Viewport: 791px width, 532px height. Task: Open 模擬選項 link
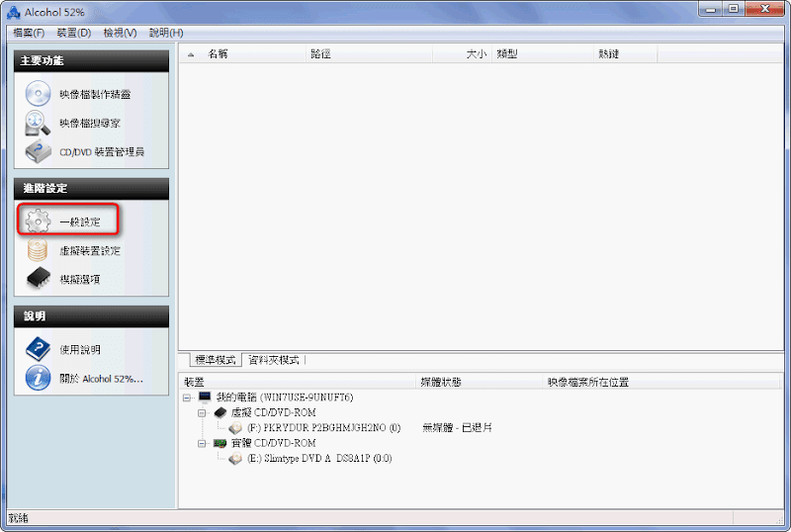(80, 279)
